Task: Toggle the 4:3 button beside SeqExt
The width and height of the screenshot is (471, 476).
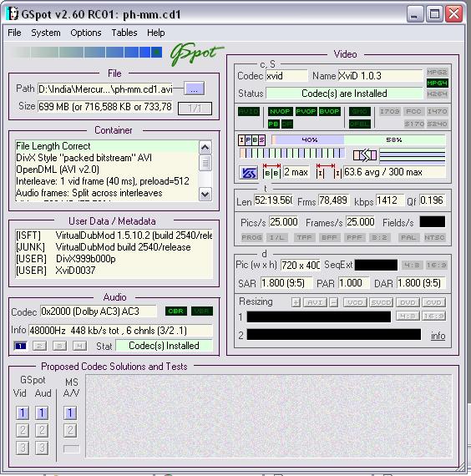Action: 412,265
